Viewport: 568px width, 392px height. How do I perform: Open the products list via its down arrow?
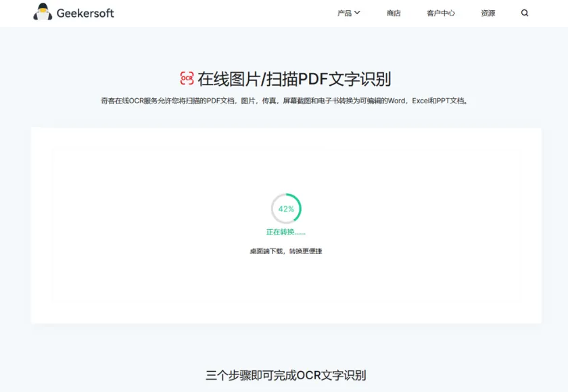(x=358, y=12)
